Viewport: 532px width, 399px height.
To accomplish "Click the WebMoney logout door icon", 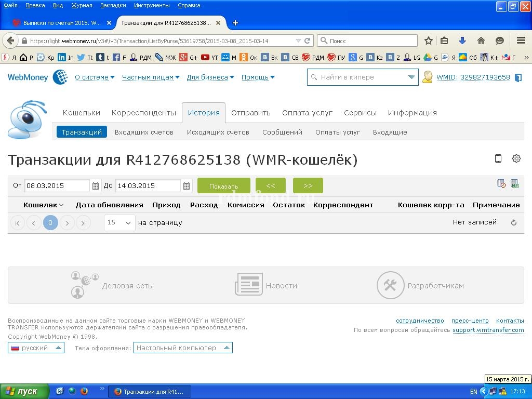I will coord(518,78).
